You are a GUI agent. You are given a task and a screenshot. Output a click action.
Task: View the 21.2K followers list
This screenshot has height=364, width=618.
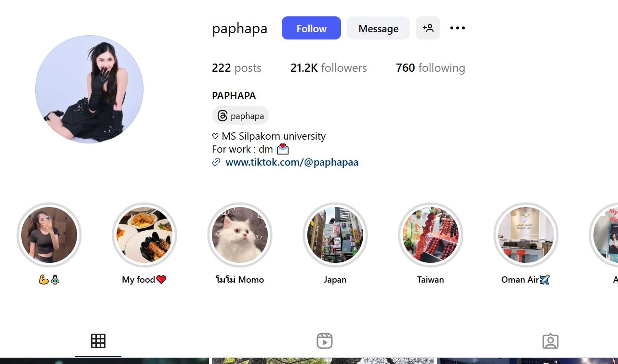click(x=329, y=68)
